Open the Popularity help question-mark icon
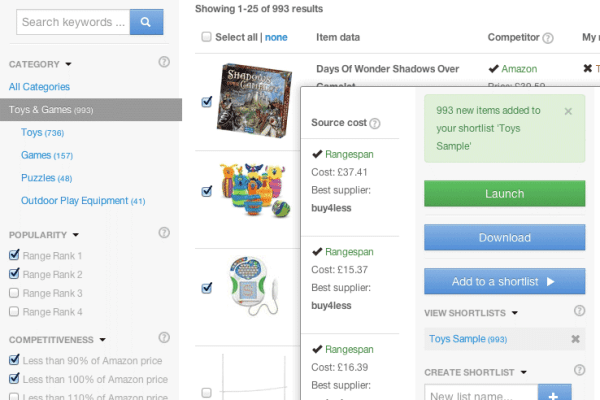 [x=164, y=232]
